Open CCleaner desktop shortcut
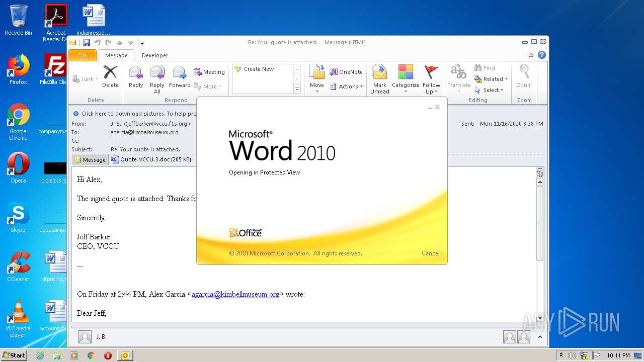The width and height of the screenshot is (644, 362). coord(18,266)
